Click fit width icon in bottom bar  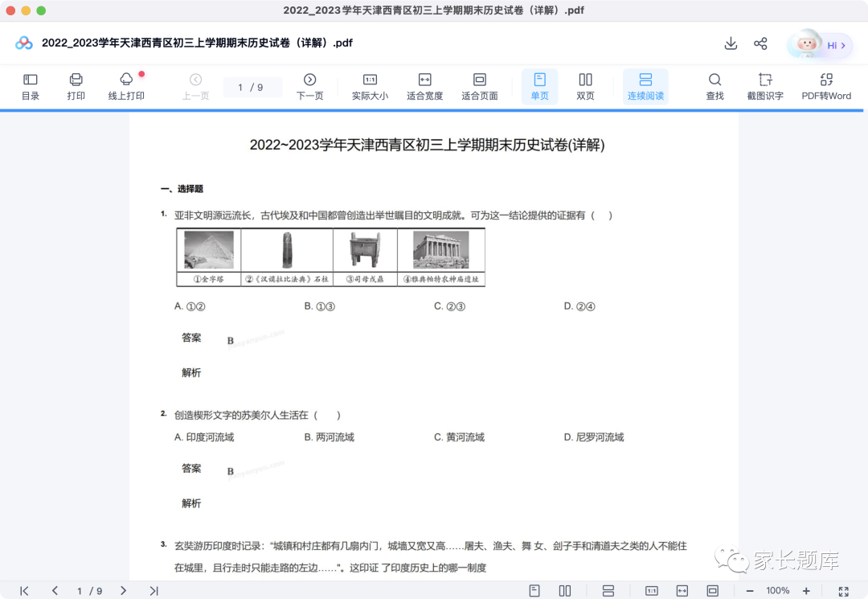(682, 591)
